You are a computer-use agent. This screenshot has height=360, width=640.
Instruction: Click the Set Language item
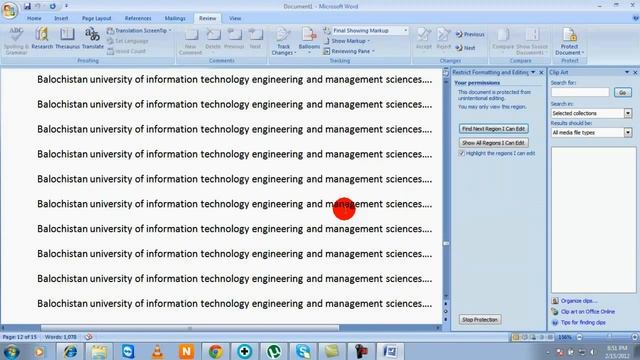tap(128, 41)
